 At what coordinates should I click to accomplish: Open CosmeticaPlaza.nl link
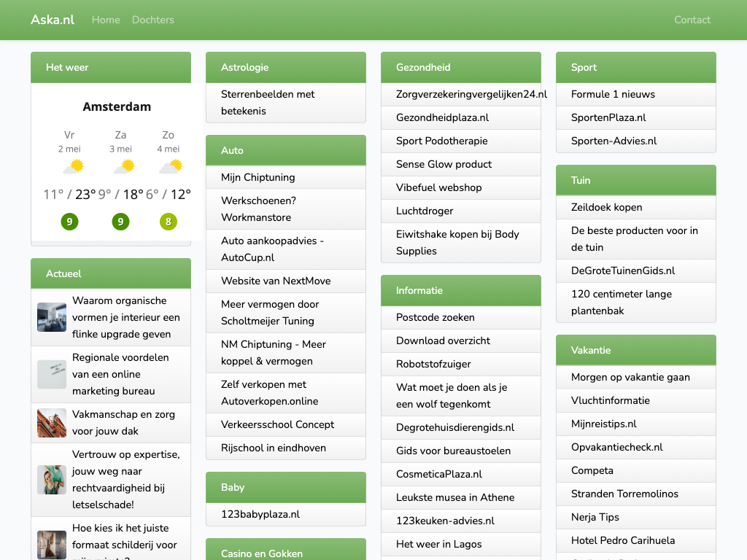[438, 474]
